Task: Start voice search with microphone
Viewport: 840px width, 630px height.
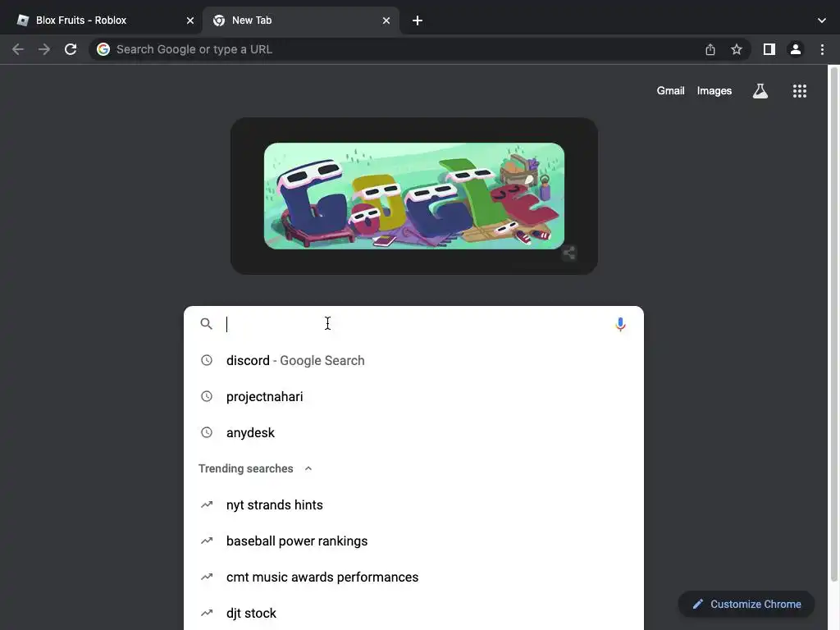Action: click(620, 324)
